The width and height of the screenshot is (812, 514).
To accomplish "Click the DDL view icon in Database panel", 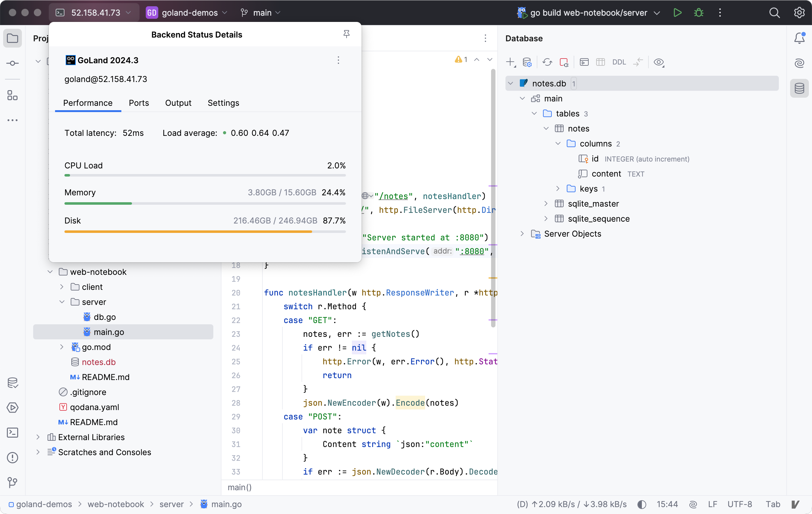I will [x=619, y=62].
